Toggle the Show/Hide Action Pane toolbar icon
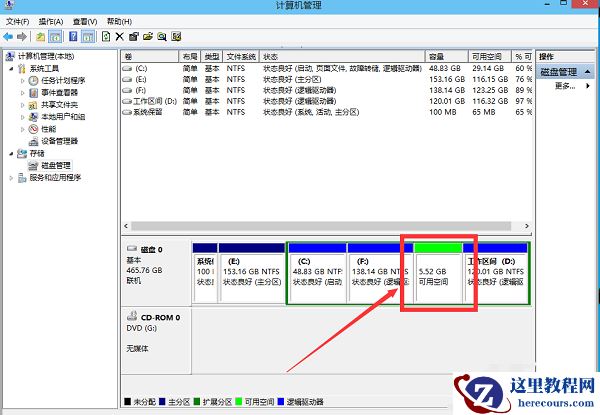600x415 pixels. tap(88, 37)
